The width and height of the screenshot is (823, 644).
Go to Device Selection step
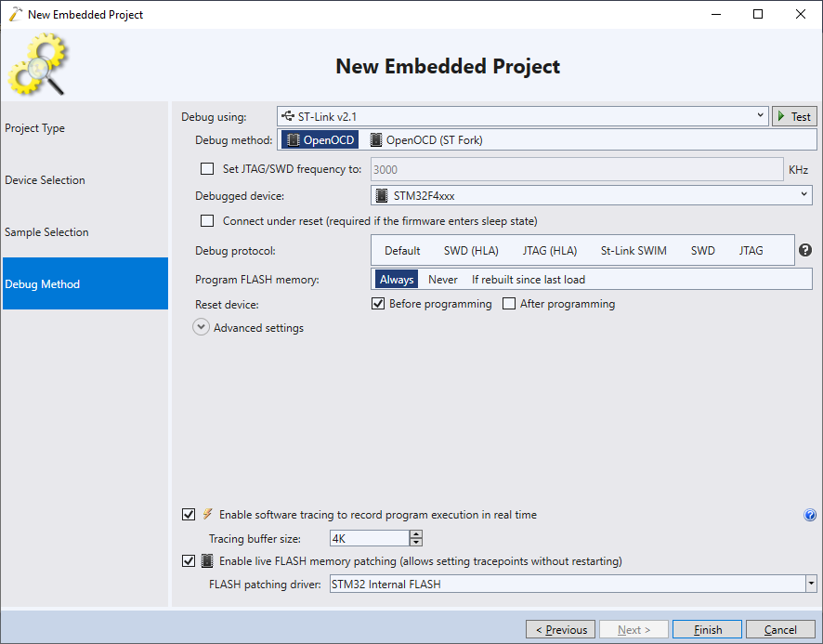(x=85, y=179)
